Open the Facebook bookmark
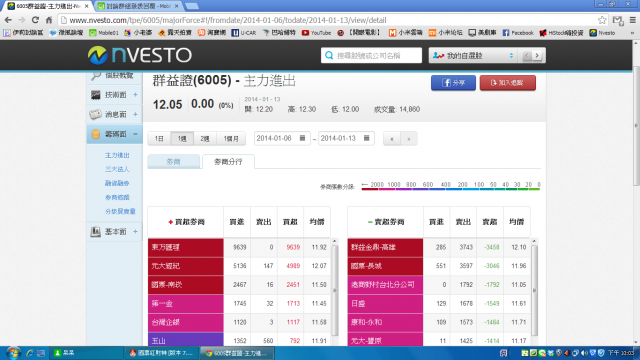640x360 pixels. (x=518, y=33)
